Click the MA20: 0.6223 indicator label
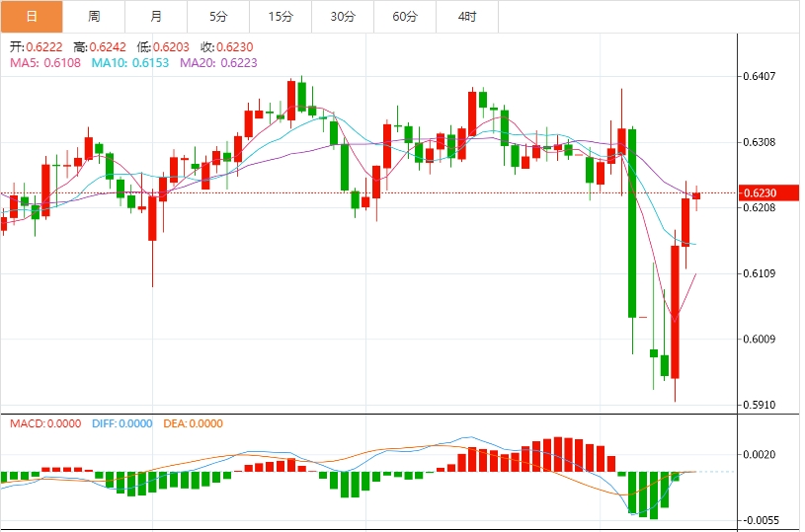 (x=218, y=63)
